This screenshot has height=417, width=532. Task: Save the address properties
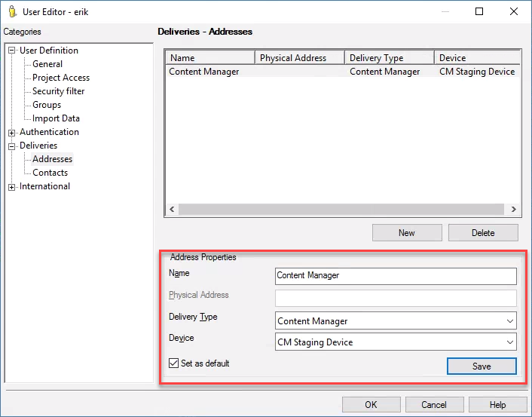pos(482,366)
